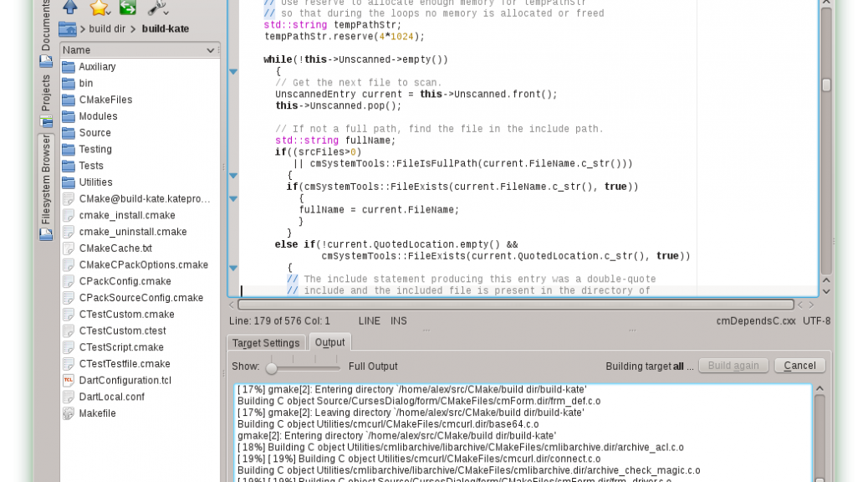
Task: Click the home folder icon in breadcrumb
Action: click(69, 28)
